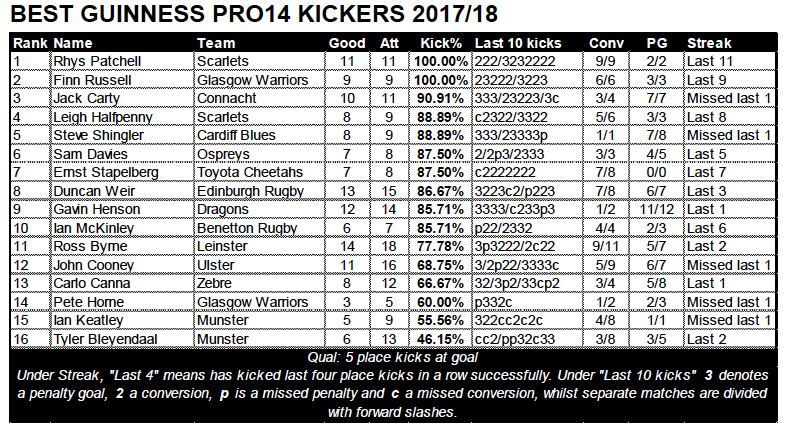The width and height of the screenshot is (787, 429).
Task: Click the Rank column header
Action: pos(30,43)
